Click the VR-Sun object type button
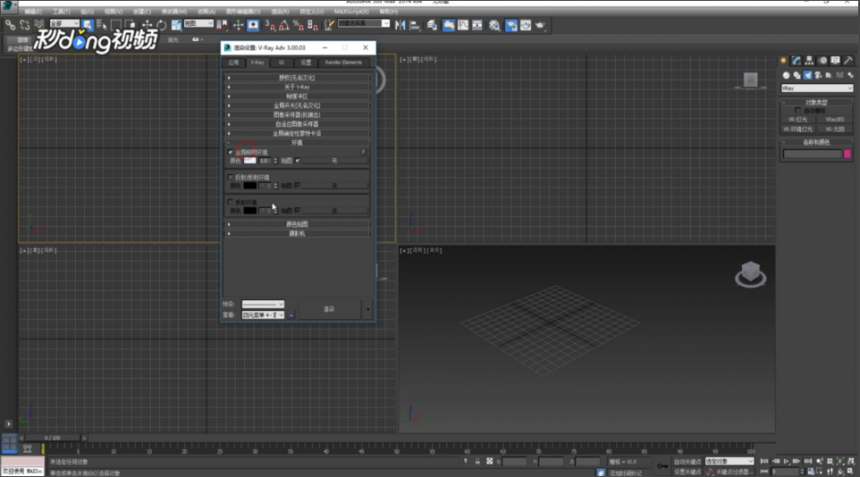Viewport: 860px width, 477px height. click(x=834, y=129)
